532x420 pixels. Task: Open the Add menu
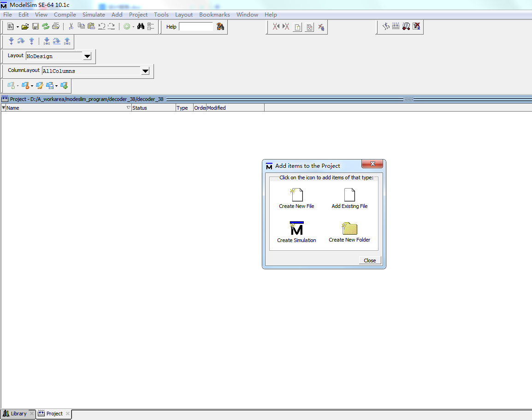(117, 15)
